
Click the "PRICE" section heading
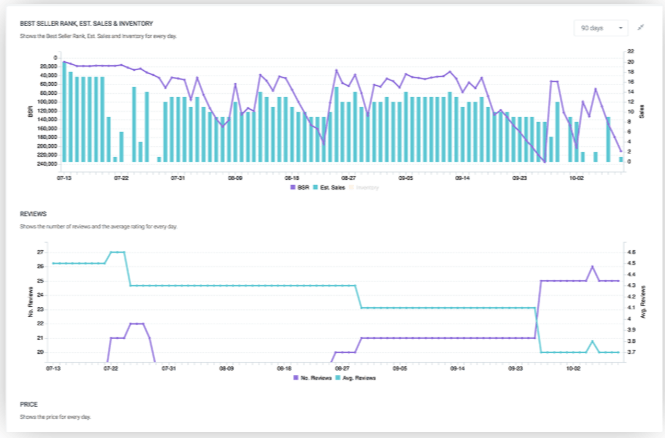pos(29,405)
